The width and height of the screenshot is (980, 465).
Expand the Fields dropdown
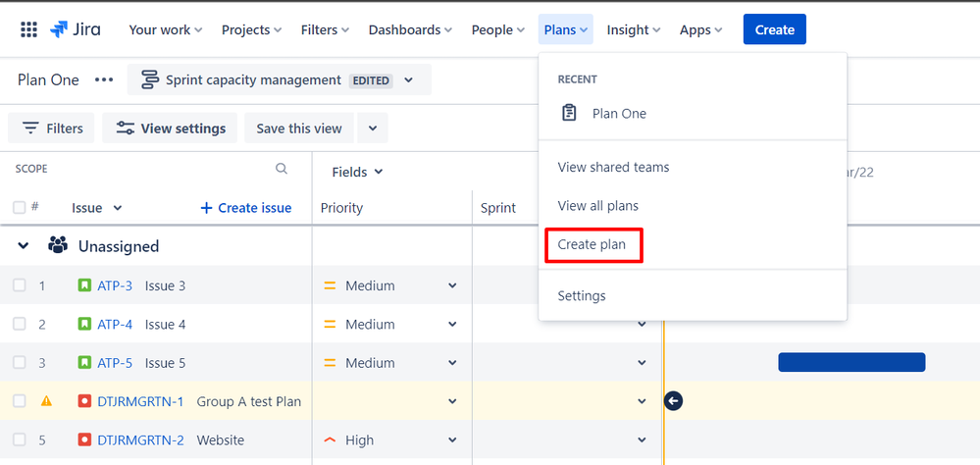(x=357, y=172)
